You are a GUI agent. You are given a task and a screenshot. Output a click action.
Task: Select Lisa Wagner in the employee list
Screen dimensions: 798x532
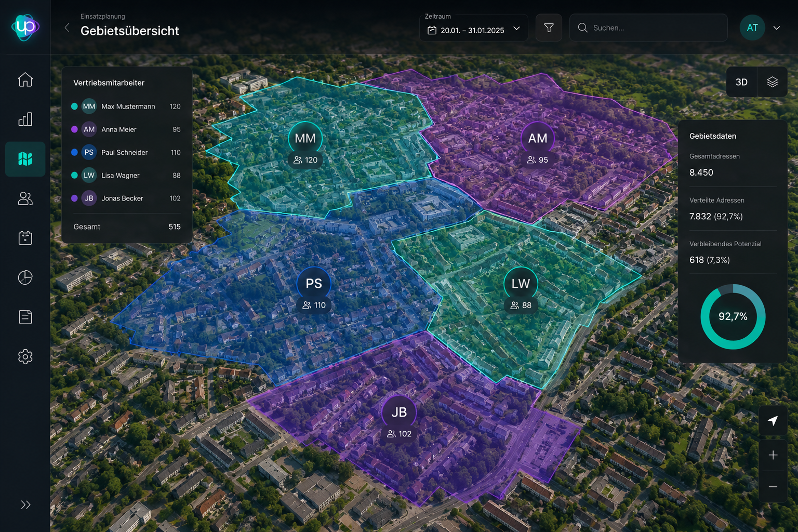pos(126,175)
